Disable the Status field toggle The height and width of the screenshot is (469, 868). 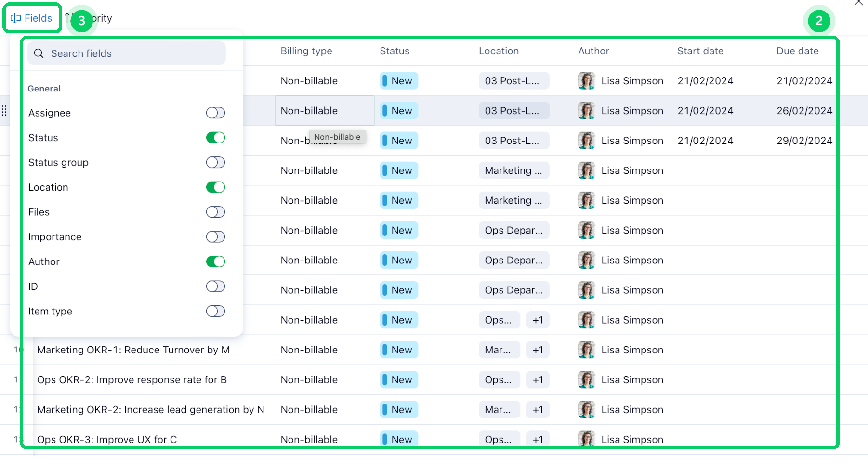coord(216,137)
